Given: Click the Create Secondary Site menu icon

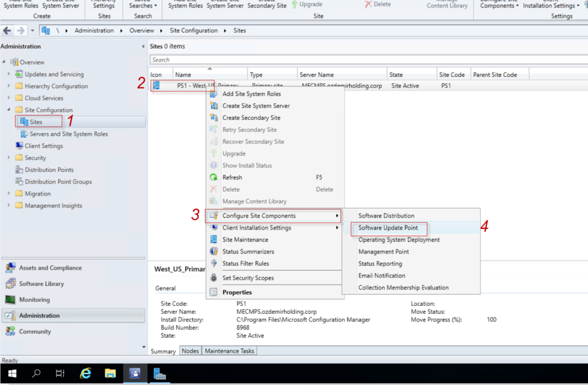Looking at the screenshot, I should (x=214, y=118).
